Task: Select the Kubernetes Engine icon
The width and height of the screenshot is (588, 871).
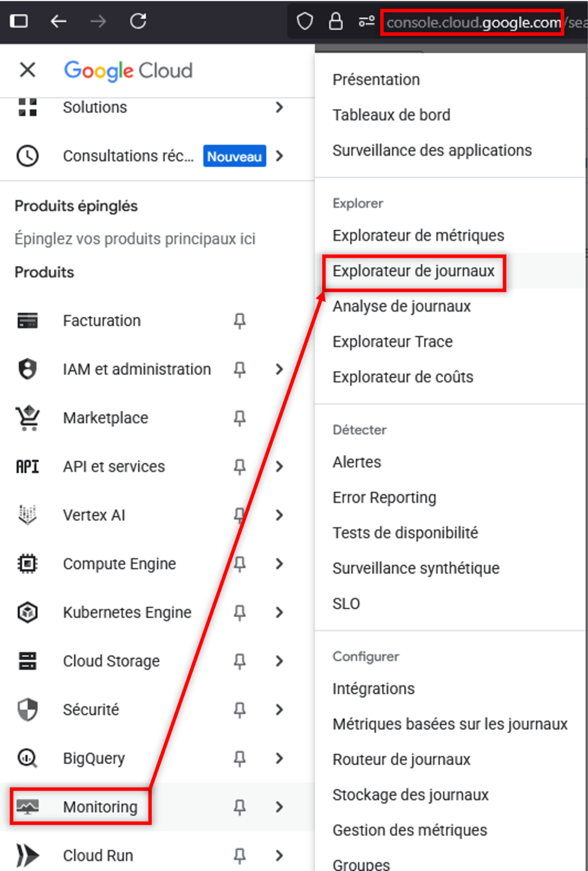Action: [x=27, y=612]
